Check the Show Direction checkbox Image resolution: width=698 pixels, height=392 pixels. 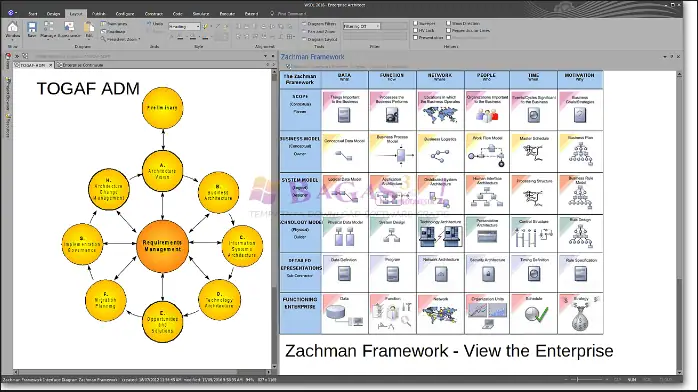pyautogui.click(x=449, y=23)
